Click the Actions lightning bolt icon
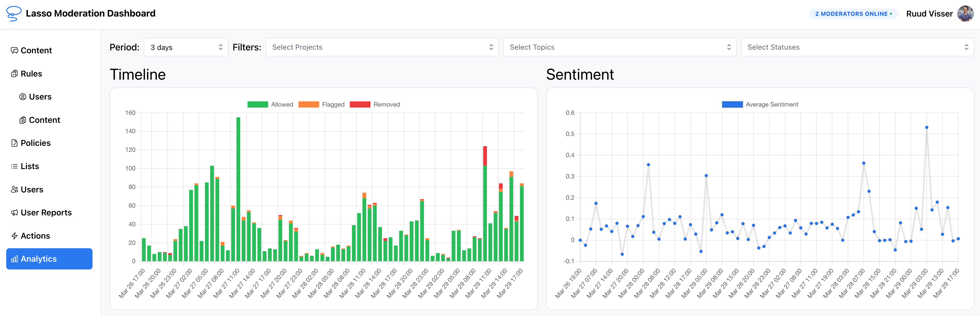The width and height of the screenshot is (980, 316). [14, 236]
